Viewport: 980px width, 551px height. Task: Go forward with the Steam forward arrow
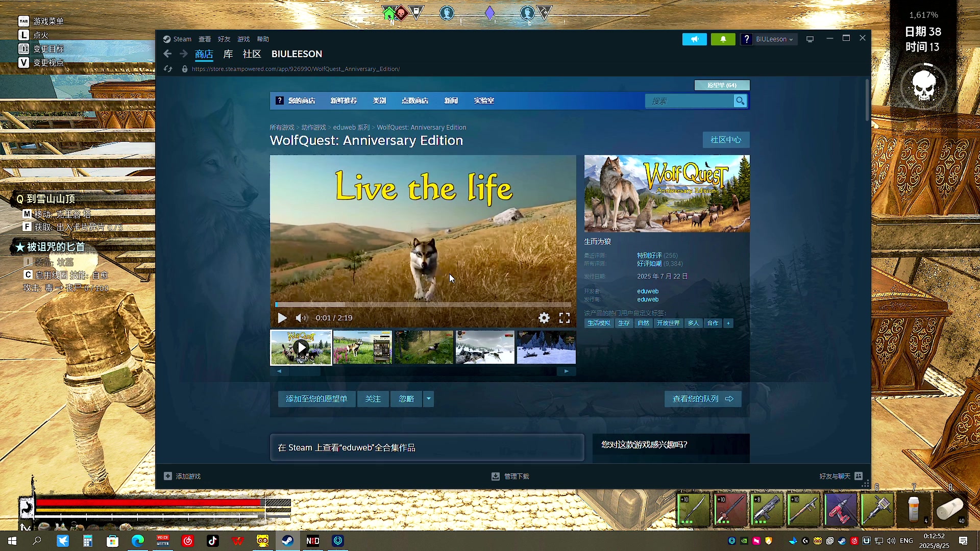[184, 54]
